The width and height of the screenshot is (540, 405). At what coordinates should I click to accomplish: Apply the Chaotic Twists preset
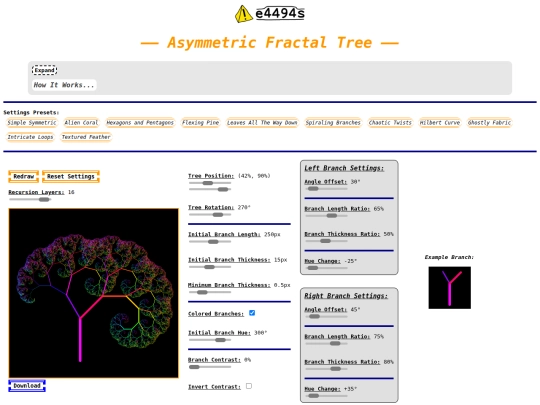pos(390,123)
